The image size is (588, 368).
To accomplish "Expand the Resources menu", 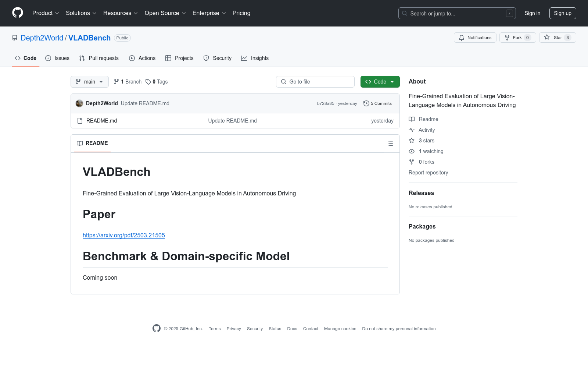I will pos(121,13).
